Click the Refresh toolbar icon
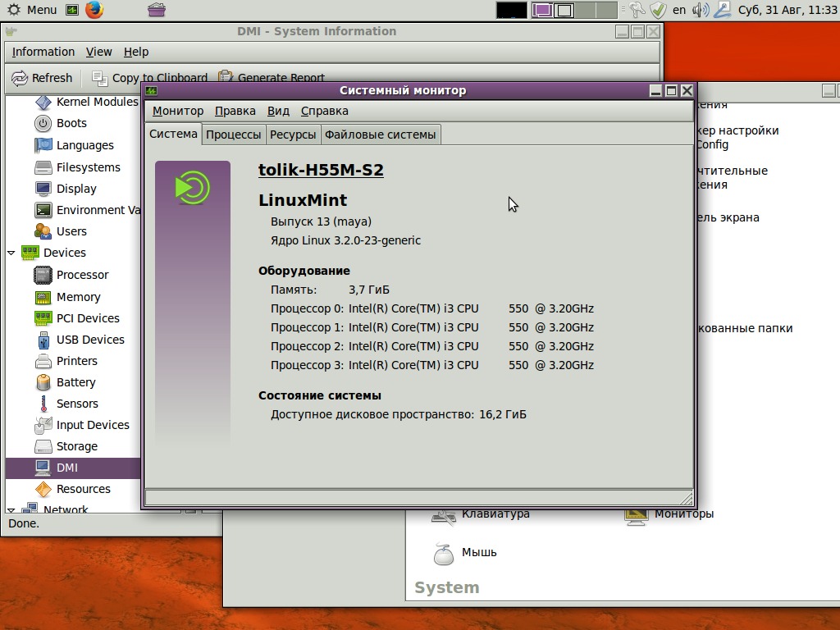Viewport: 840px width, 630px height. 20,78
